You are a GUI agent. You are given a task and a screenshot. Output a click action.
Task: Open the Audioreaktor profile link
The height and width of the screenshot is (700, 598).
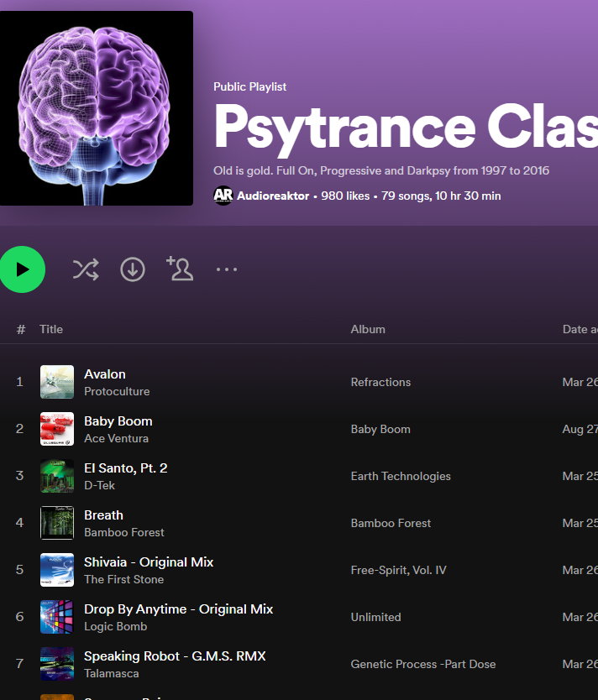point(273,196)
